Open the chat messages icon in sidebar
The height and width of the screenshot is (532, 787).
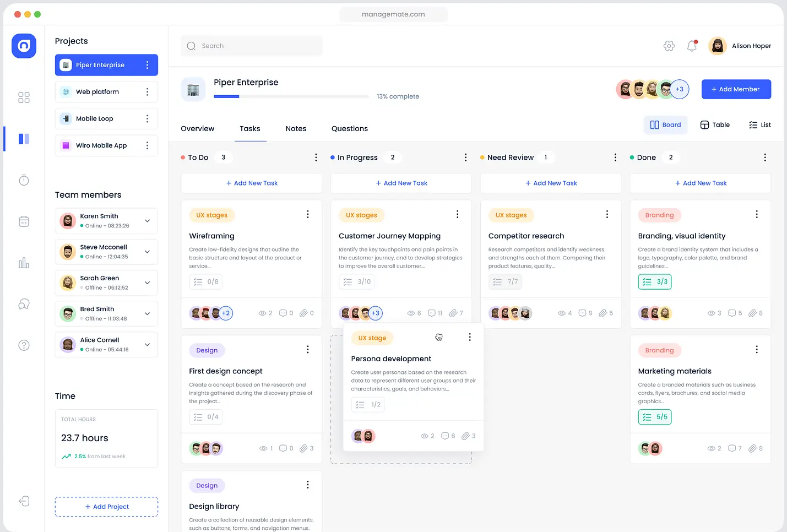click(24, 304)
